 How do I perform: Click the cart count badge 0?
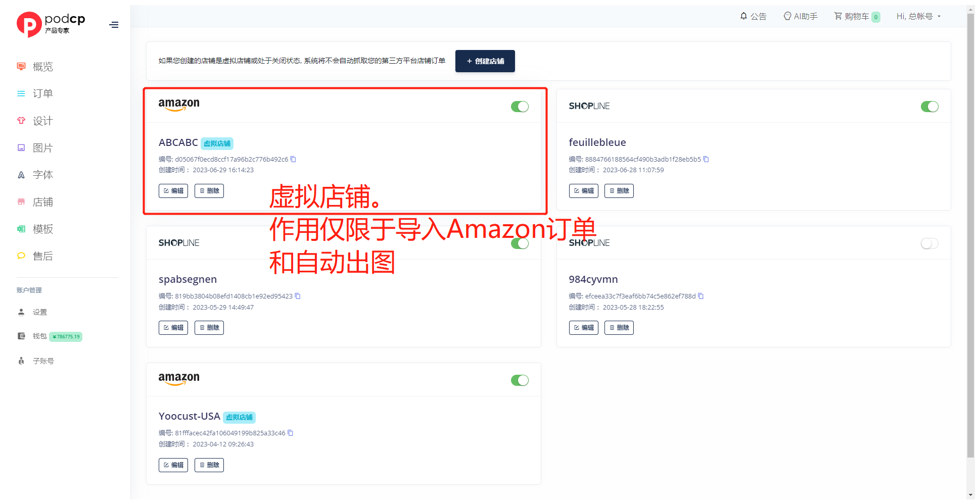pos(876,17)
